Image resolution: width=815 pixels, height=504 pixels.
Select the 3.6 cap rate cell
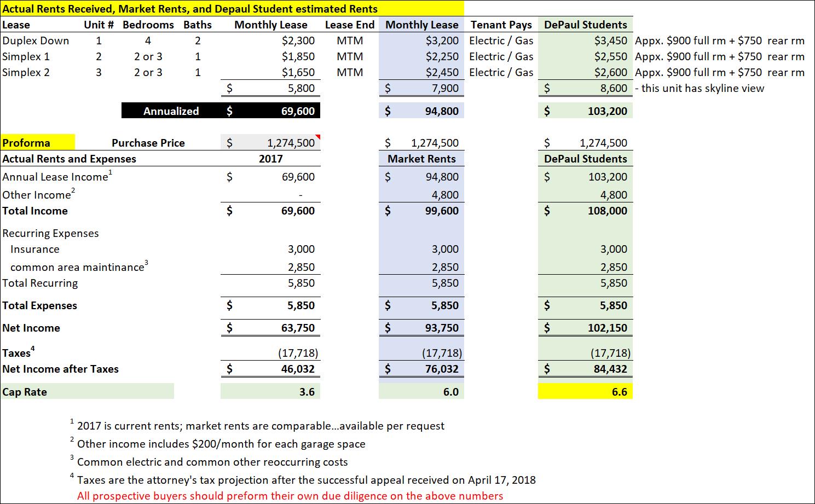click(x=270, y=392)
